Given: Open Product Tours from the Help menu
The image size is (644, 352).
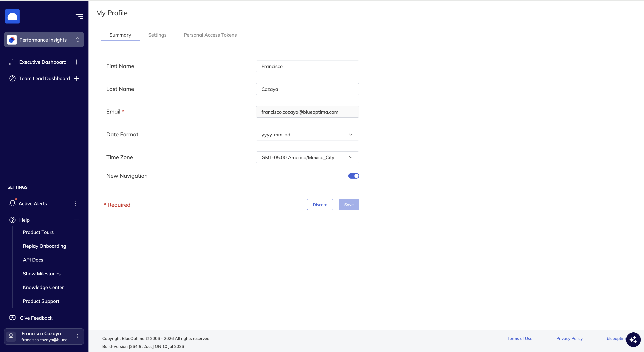Looking at the screenshot, I should (x=38, y=232).
